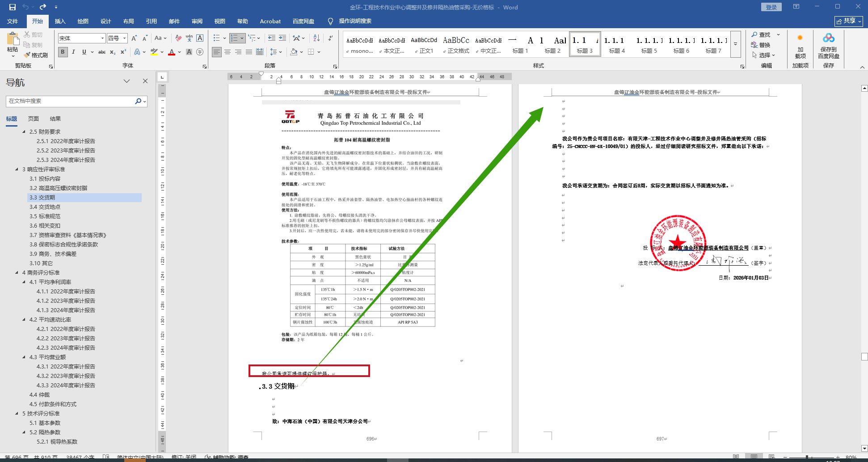This screenshot has height=462, width=868.
Task: Sort the selected text A to Z
Action: pos(316,38)
